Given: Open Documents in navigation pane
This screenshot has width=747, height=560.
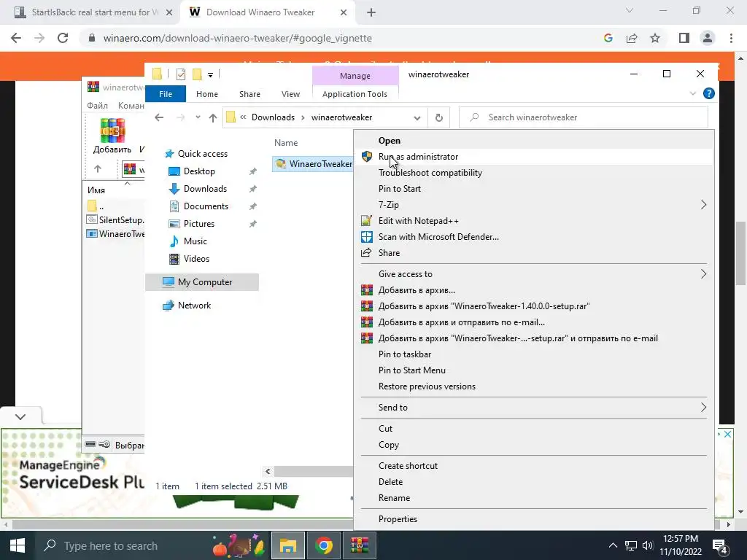Looking at the screenshot, I should [206, 206].
